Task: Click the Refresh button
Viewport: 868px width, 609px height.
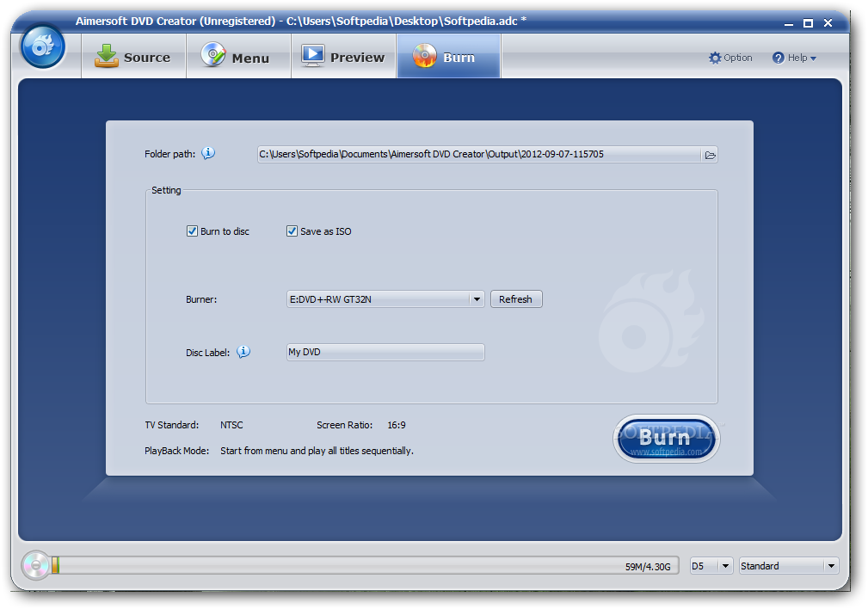Action: point(516,299)
